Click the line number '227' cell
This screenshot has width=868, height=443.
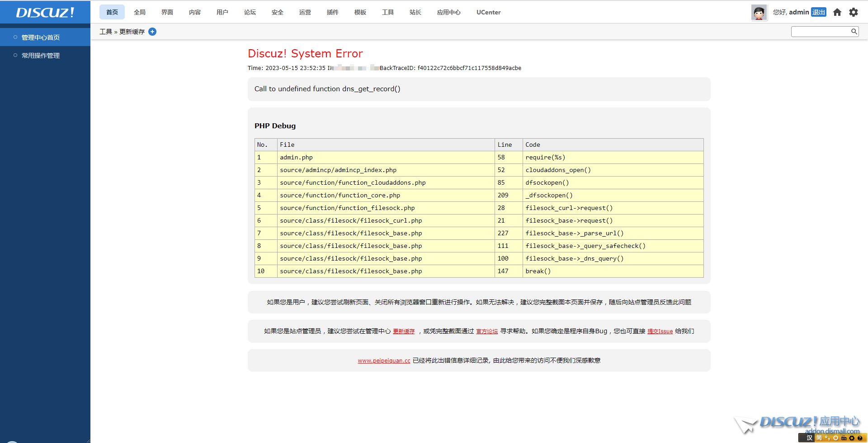tap(509, 233)
